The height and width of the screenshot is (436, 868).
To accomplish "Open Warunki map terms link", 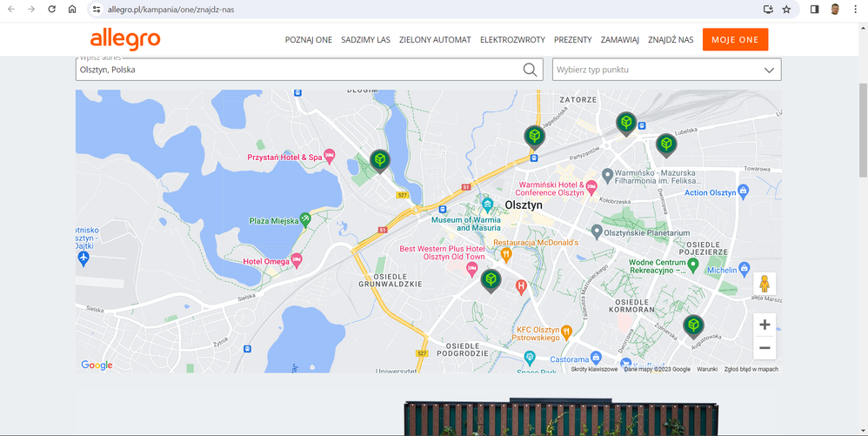I will click(707, 369).
